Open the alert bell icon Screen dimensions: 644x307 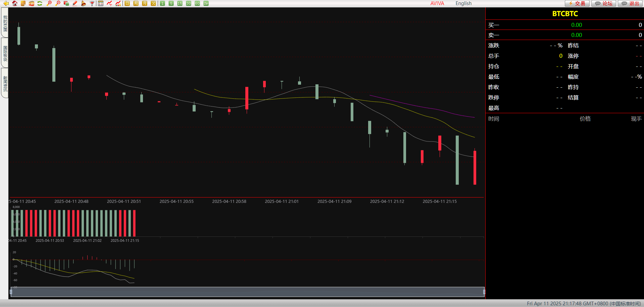pos(83,3)
